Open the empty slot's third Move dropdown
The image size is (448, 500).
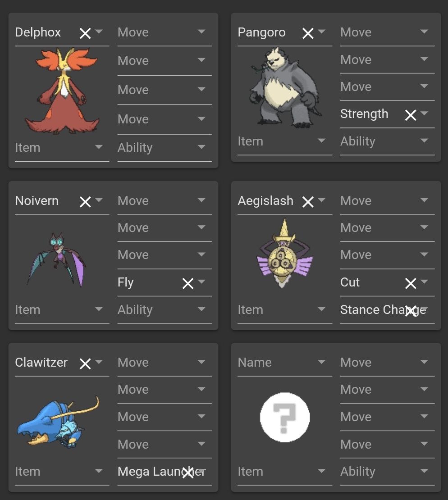tap(387, 417)
